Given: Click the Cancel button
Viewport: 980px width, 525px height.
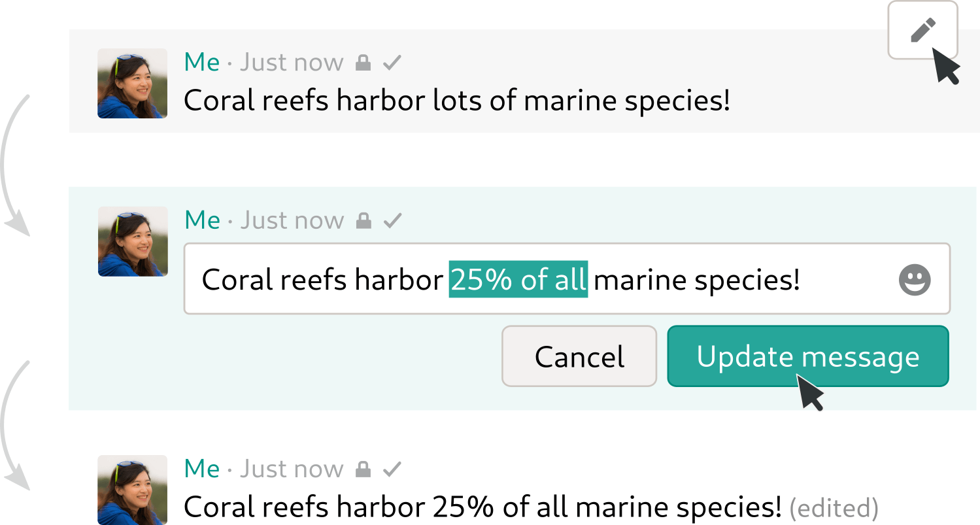Looking at the screenshot, I should (x=579, y=356).
